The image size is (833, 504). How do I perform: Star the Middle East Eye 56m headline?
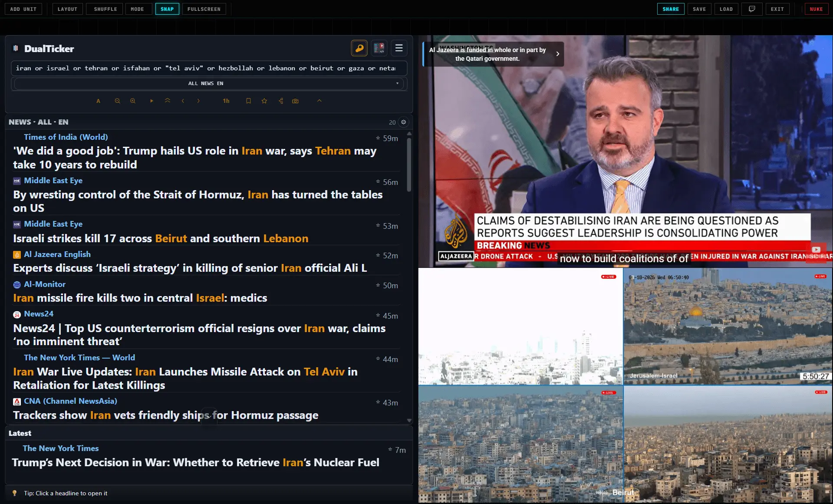coord(378,182)
